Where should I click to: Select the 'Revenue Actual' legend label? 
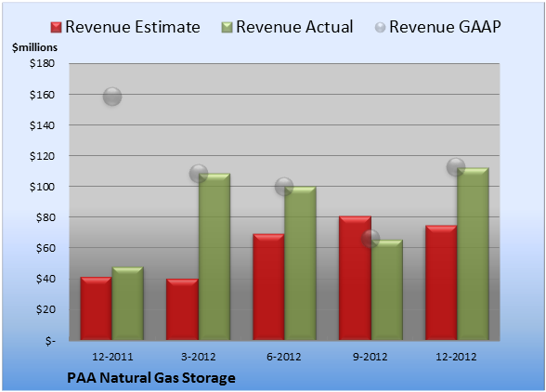click(294, 27)
